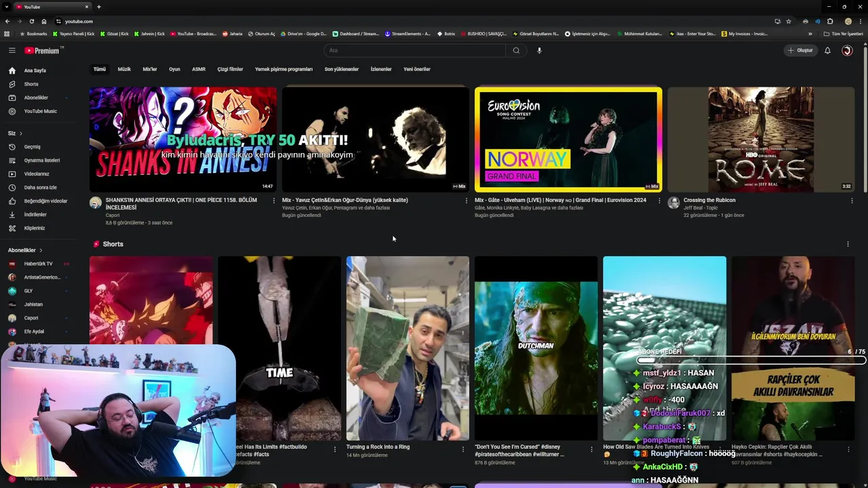Image resolution: width=868 pixels, height=488 pixels.
Task: Play the Turning a Rock into a Ring short
Action: tap(408, 348)
